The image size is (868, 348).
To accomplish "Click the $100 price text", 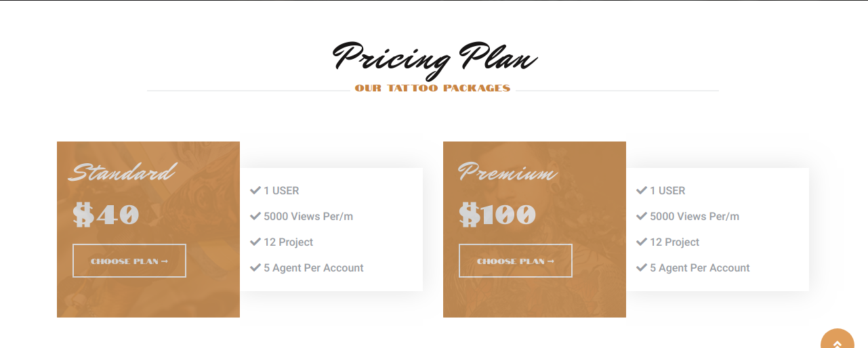I will (498, 215).
